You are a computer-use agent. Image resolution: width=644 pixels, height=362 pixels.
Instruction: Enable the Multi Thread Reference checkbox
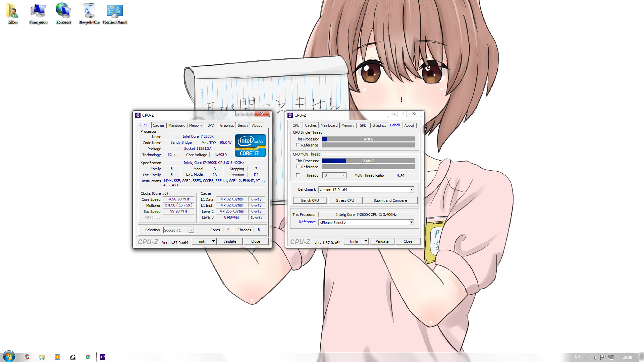pos(298,167)
